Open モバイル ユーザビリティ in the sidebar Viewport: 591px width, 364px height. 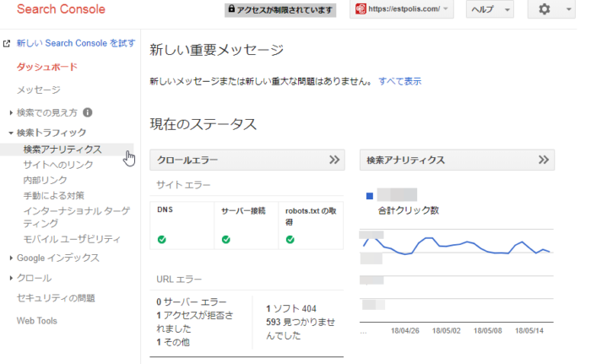tap(72, 239)
